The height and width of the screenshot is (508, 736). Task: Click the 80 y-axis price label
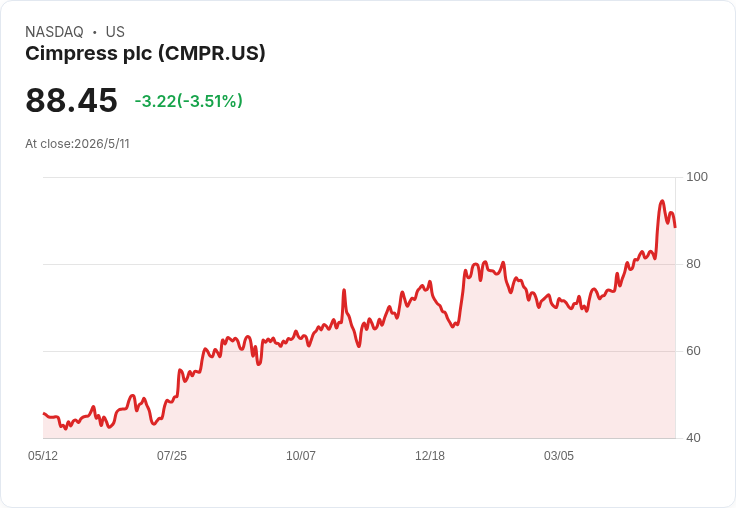[693, 264]
